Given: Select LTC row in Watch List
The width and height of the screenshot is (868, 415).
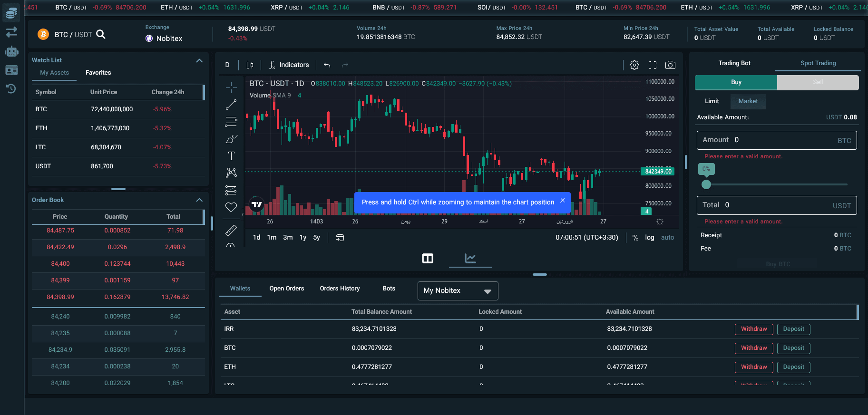Looking at the screenshot, I should click(118, 147).
